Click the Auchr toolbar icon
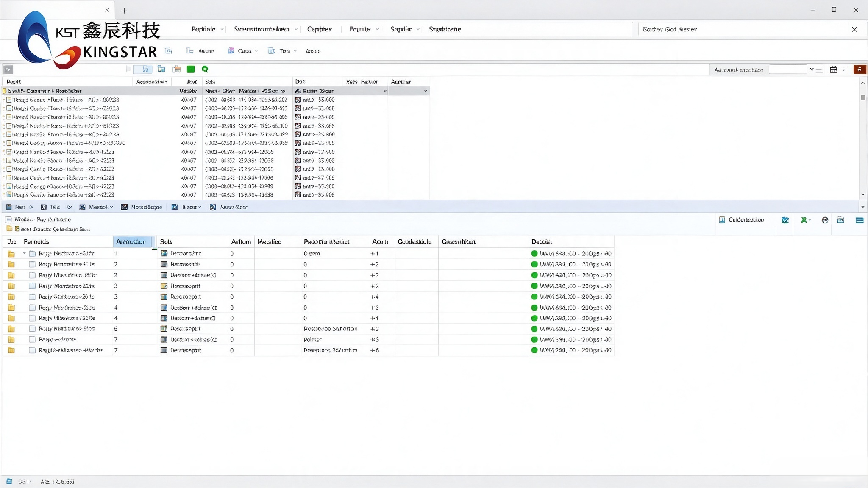 coord(190,51)
